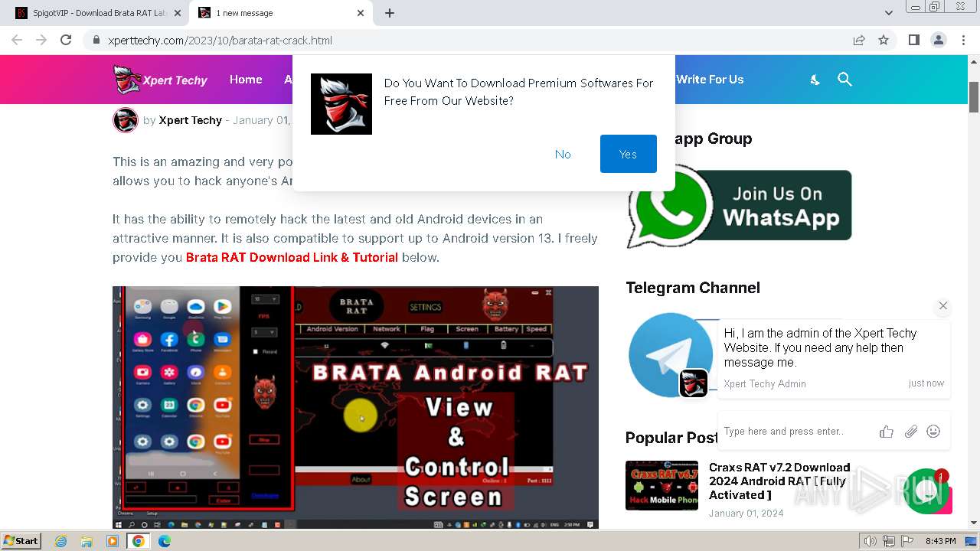Open File Explorer from taskbar
The height and width of the screenshot is (551, 980).
87,541
